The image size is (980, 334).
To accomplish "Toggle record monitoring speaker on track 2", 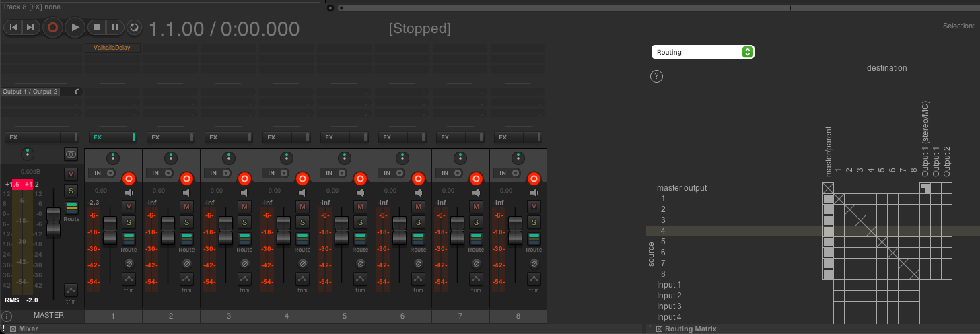I will coord(186,192).
